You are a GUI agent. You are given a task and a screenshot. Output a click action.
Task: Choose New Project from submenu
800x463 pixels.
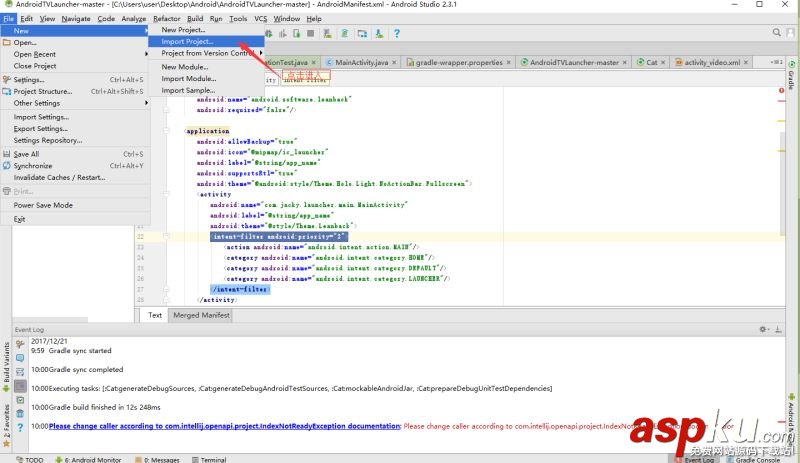pyautogui.click(x=206, y=30)
